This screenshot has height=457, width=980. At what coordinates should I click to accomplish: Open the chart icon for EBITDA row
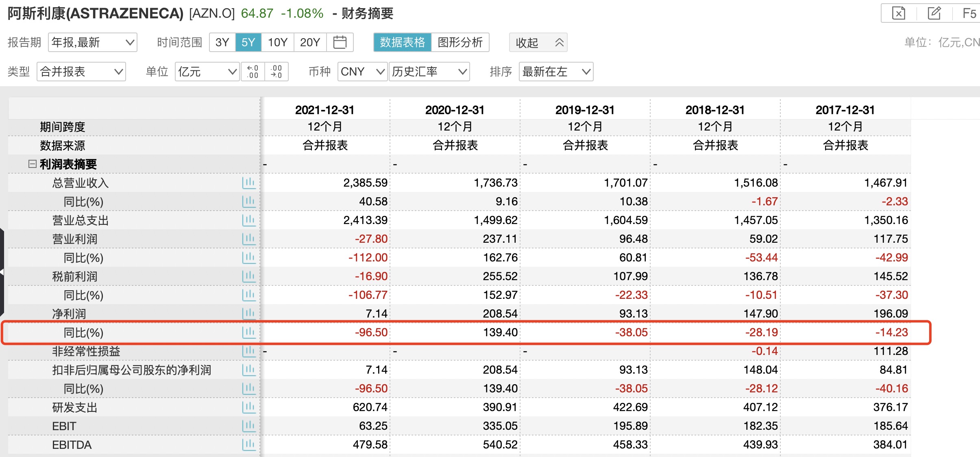(248, 444)
